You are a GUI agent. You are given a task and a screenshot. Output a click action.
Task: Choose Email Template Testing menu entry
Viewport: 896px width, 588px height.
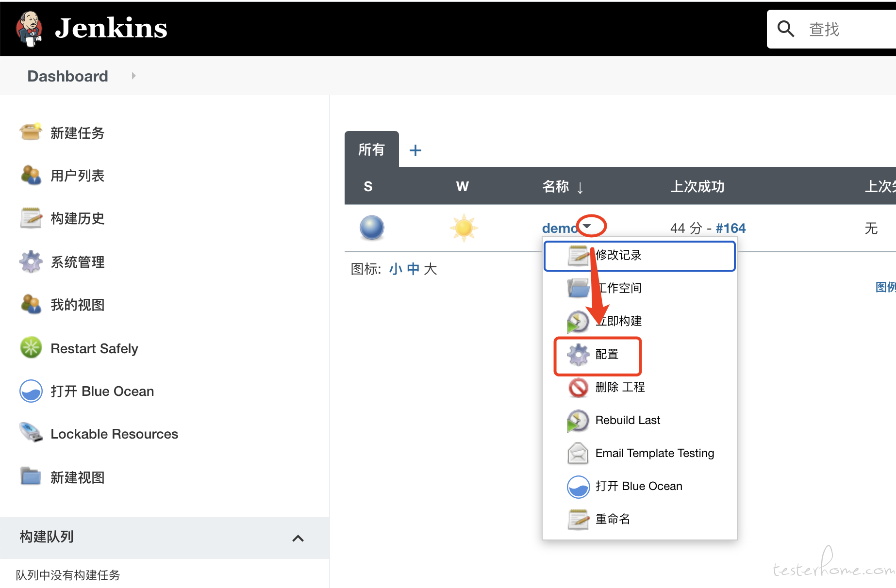pos(639,453)
